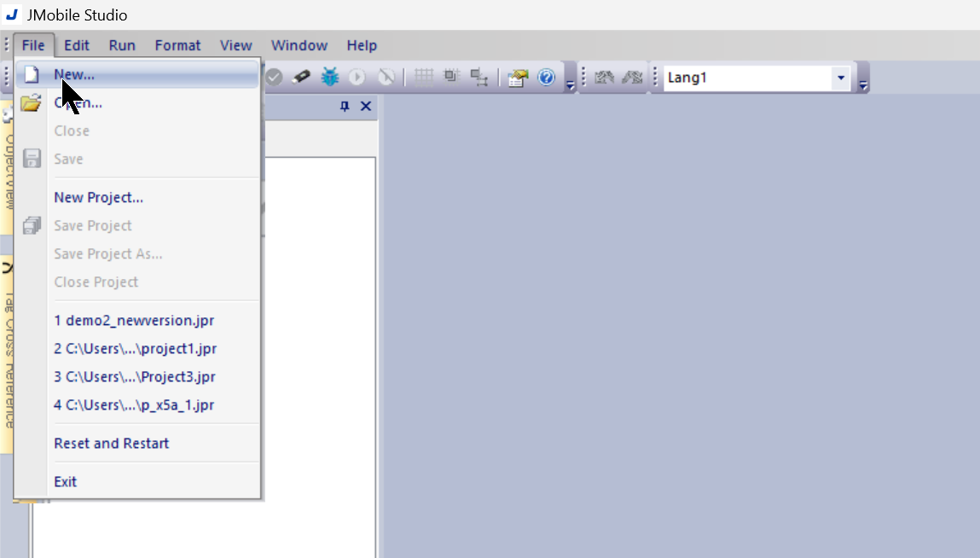Click the blue bug debug icon
The width and height of the screenshot is (980, 558).
(329, 77)
